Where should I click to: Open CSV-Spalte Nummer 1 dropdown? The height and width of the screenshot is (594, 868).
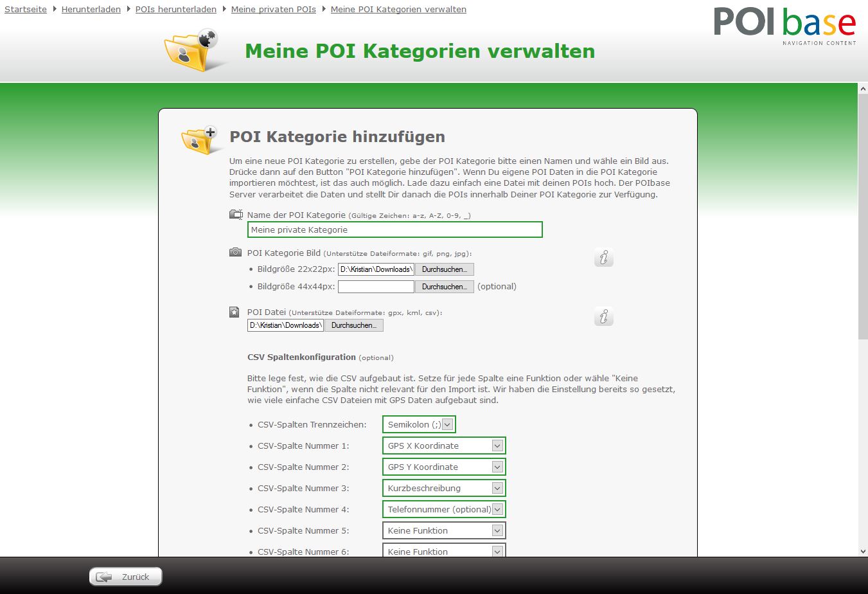click(x=444, y=446)
